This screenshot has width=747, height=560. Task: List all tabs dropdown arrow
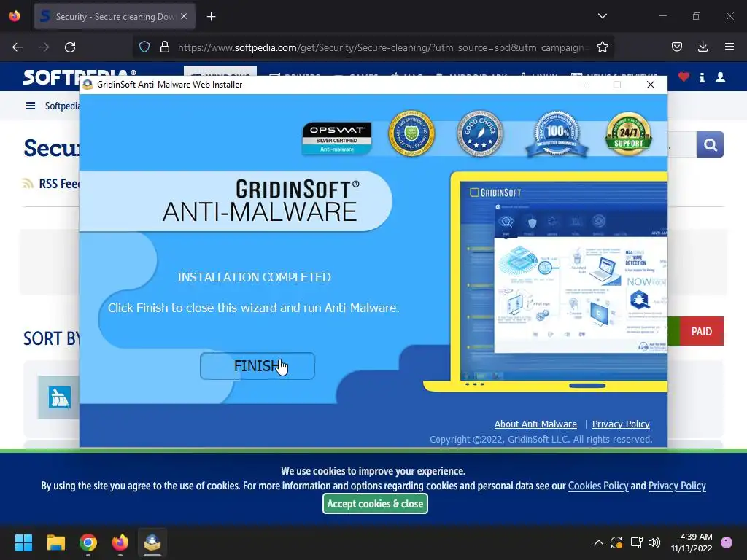click(602, 16)
